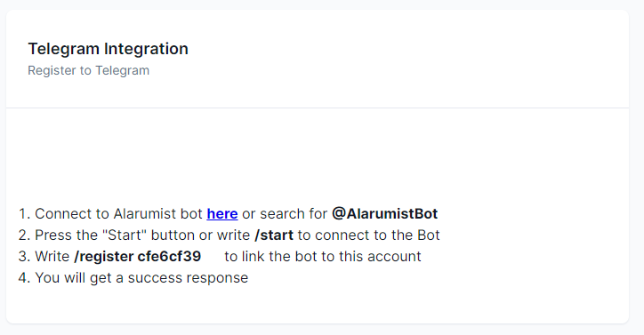Click the divider line below the header

point(318,108)
